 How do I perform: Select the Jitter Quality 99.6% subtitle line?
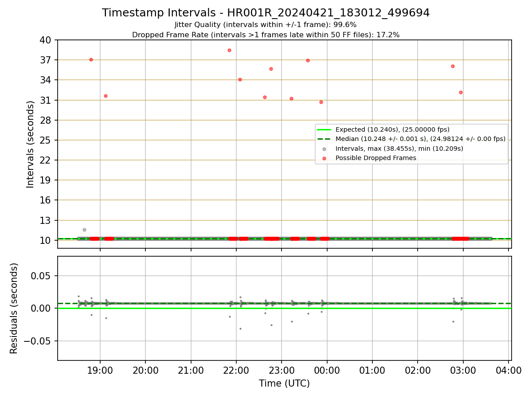pos(266,25)
